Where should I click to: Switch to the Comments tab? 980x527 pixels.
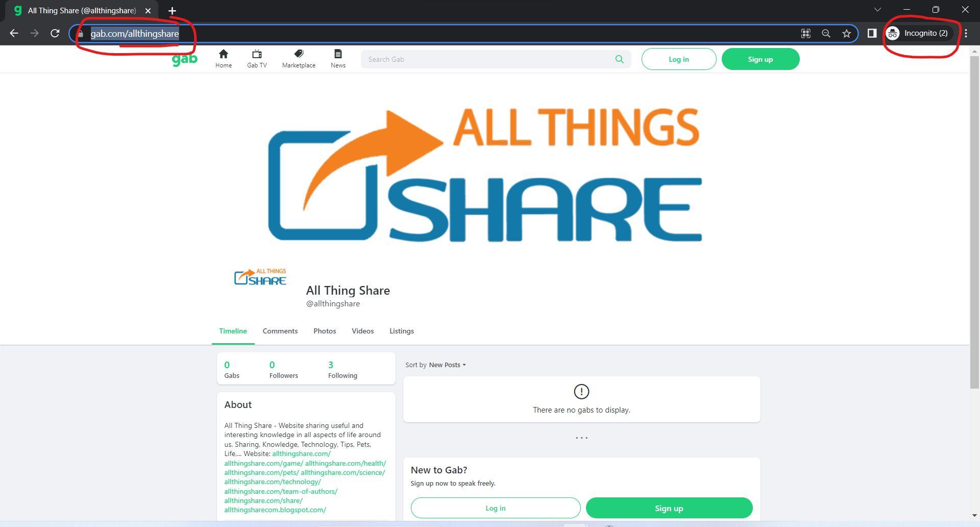[280, 331]
